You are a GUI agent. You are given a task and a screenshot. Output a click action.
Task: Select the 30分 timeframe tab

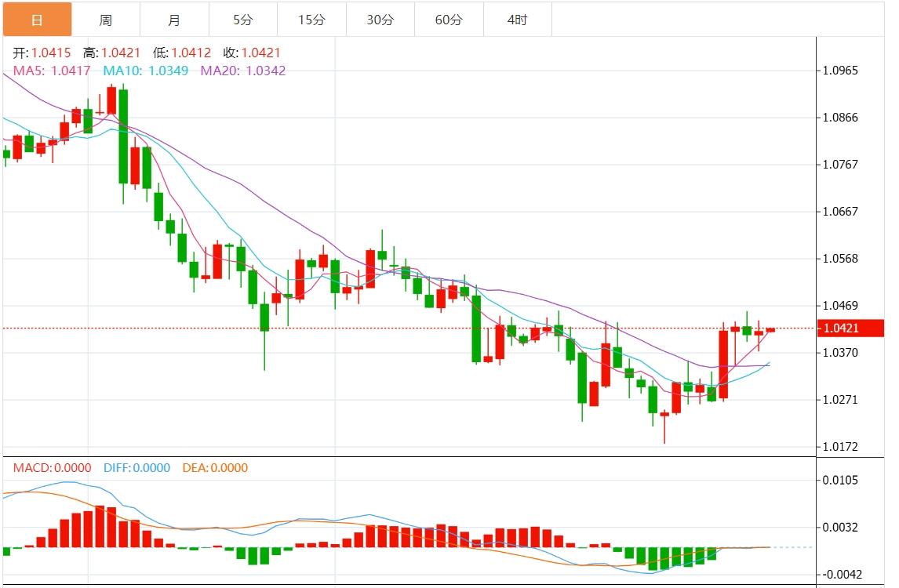tap(380, 20)
